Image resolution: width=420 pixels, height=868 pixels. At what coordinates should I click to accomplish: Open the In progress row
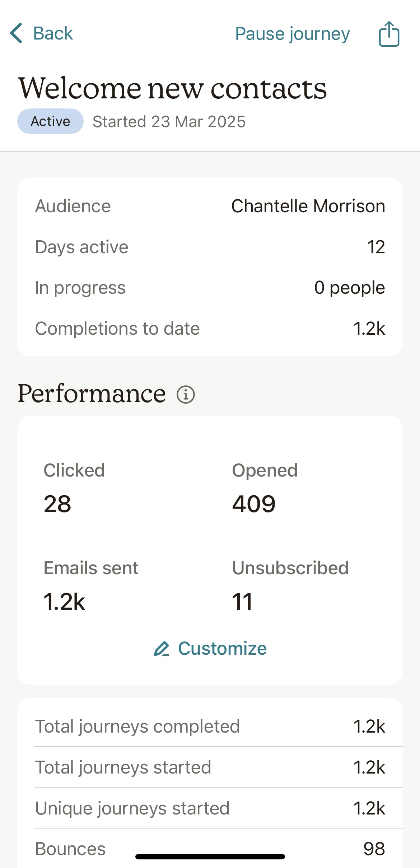click(210, 288)
